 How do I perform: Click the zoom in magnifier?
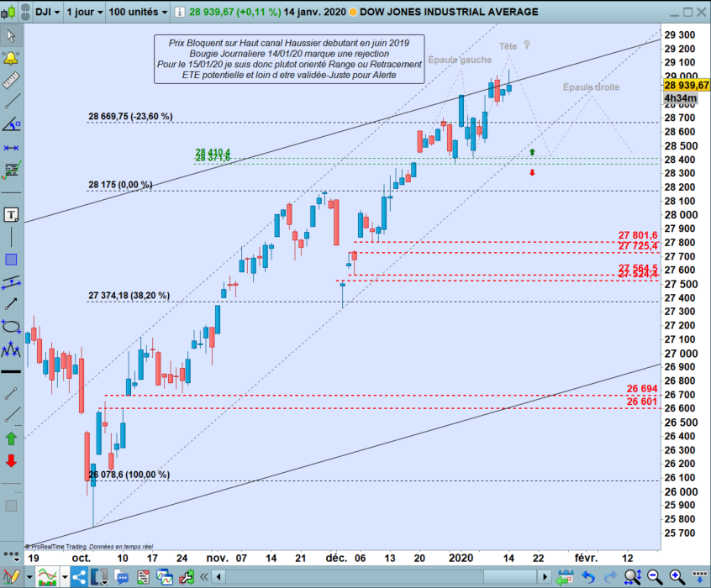click(677, 577)
